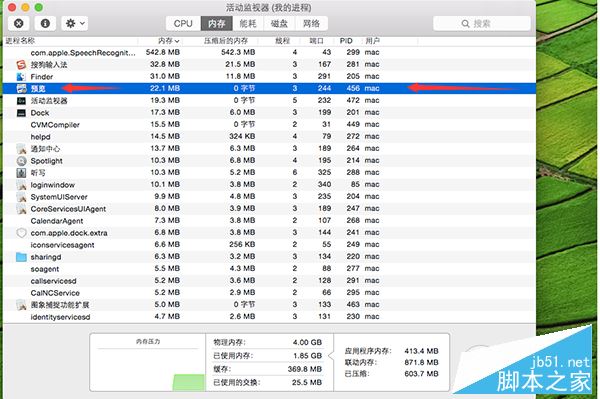600x399 pixels.
Task: Select the Finder process icon
Action: pyautogui.click(x=21, y=77)
